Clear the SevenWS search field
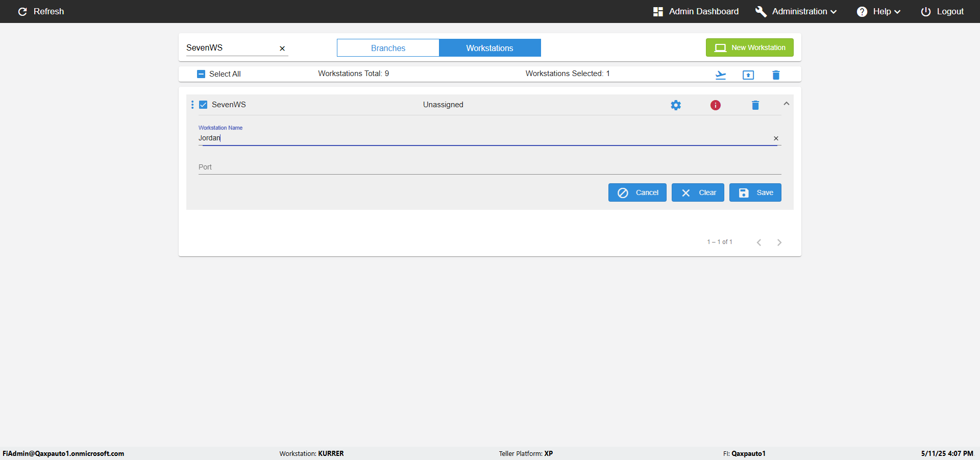The height and width of the screenshot is (460, 980). click(282, 49)
